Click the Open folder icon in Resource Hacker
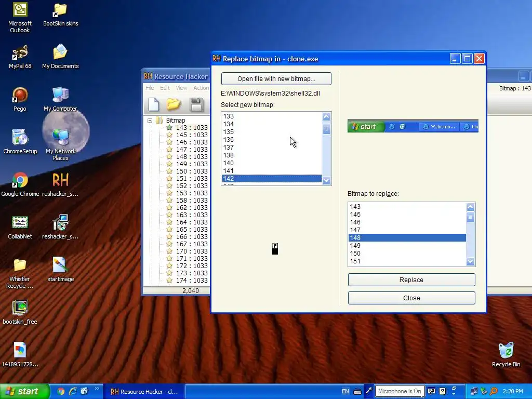 tap(174, 104)
